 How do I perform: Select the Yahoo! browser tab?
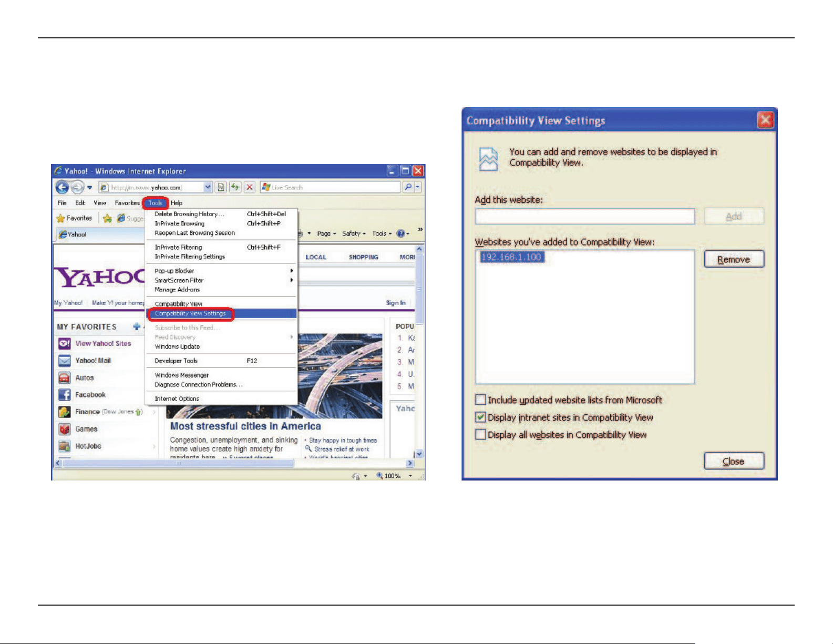point(99,234)
